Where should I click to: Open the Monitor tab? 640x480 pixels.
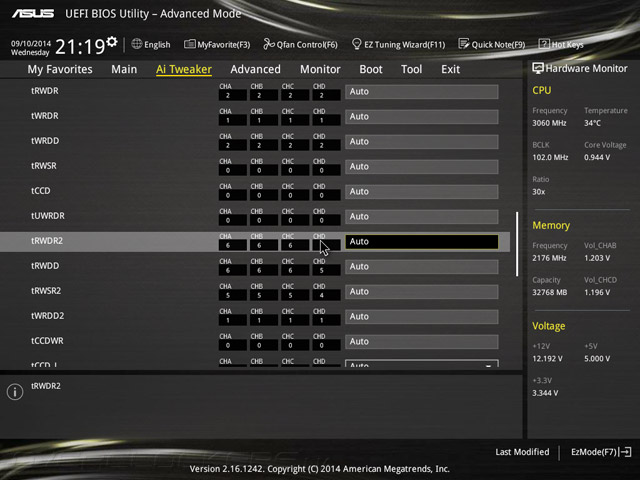(320, 69)
